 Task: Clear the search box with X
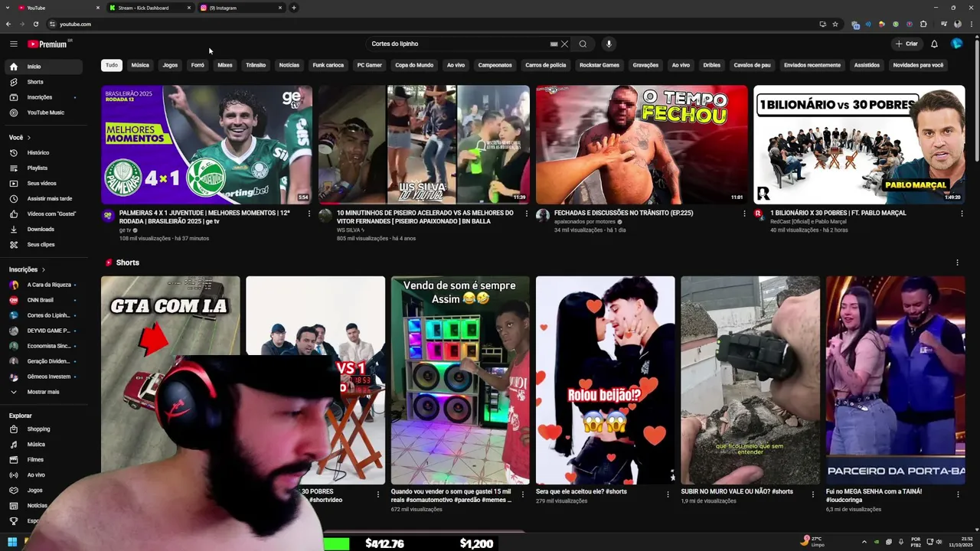pyautogui.click(x=564, y=44)
